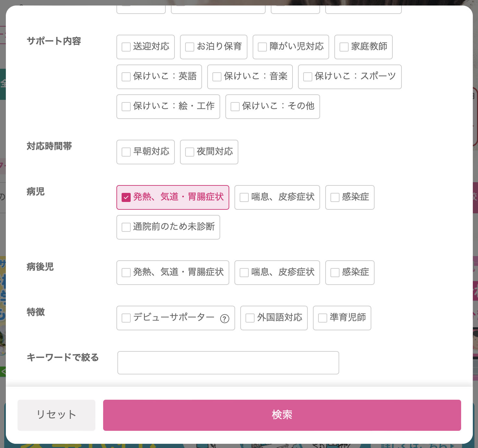Enable 外国語対応 feature checkbox

click(250, 318)
